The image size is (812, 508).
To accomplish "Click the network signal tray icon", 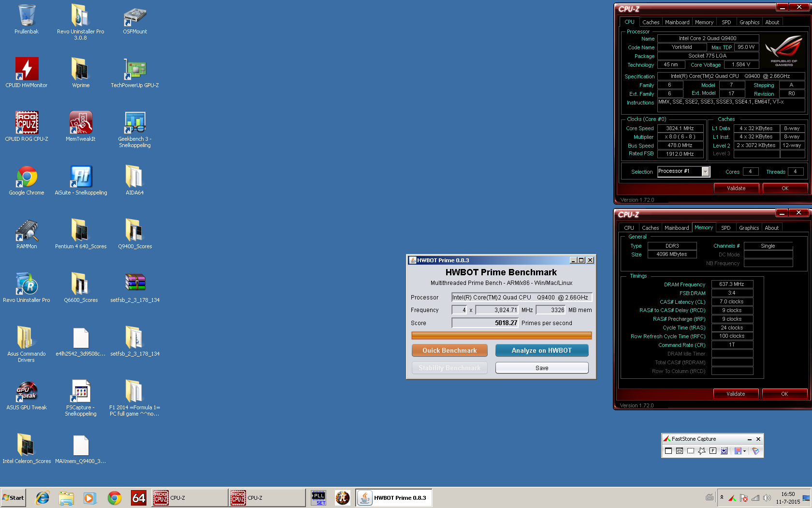I will click(755, 498).
